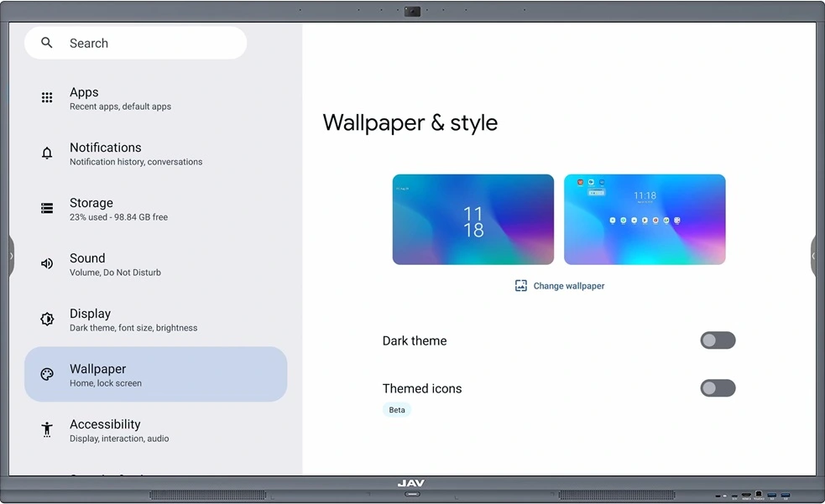
Task: Tap the Sound speaker icon
Action: (x=47, y=263)
